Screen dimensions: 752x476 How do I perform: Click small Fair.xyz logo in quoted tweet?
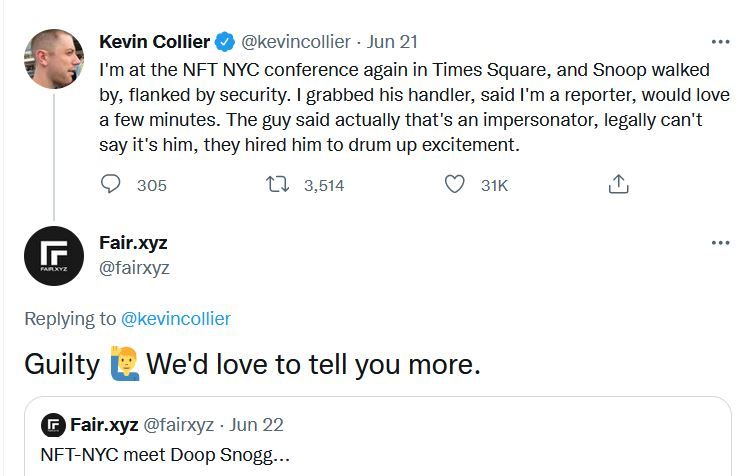[53, 425]
